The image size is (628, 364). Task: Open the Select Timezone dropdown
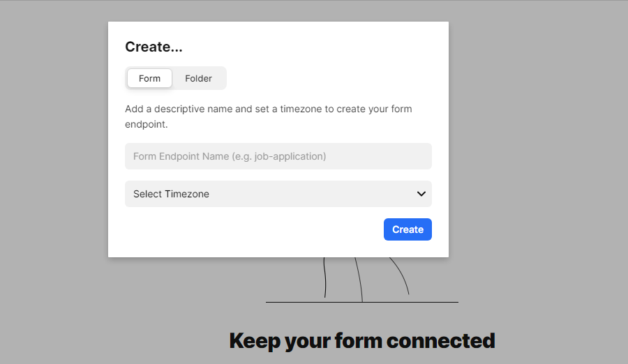pyautogui.click(x=278, y=194)
